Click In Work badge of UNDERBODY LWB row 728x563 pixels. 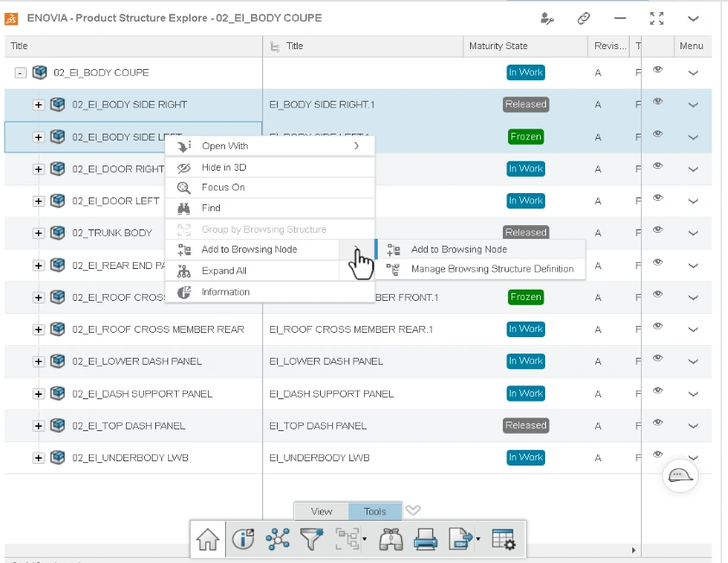[525, 458]
